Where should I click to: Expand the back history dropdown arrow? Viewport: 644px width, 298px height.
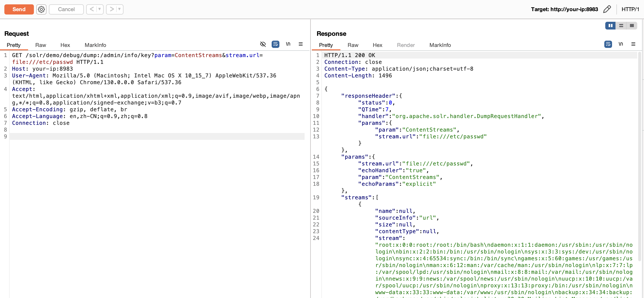[x=100, y=9]
